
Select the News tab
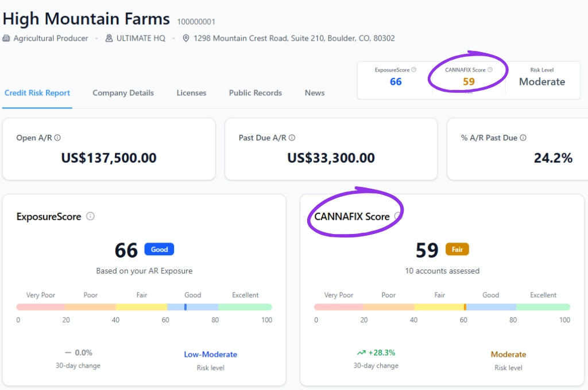pyautogui.click(x=315, y=93)
